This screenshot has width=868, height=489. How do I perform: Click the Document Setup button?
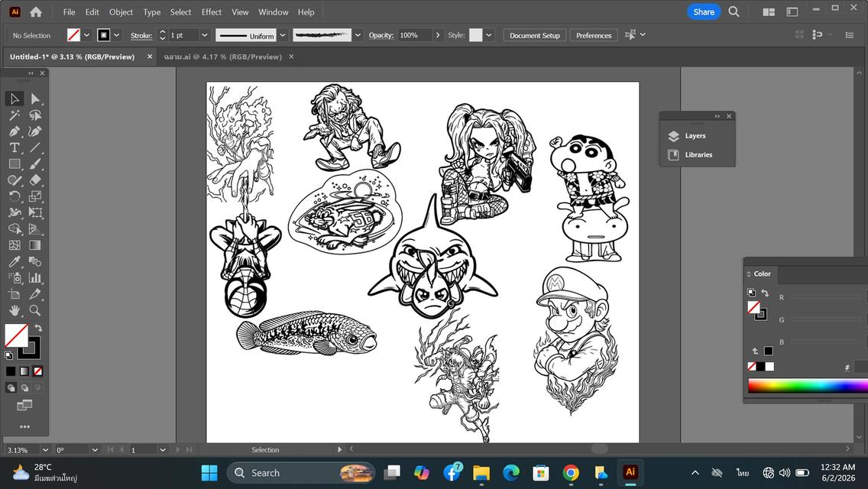point(535,35)
